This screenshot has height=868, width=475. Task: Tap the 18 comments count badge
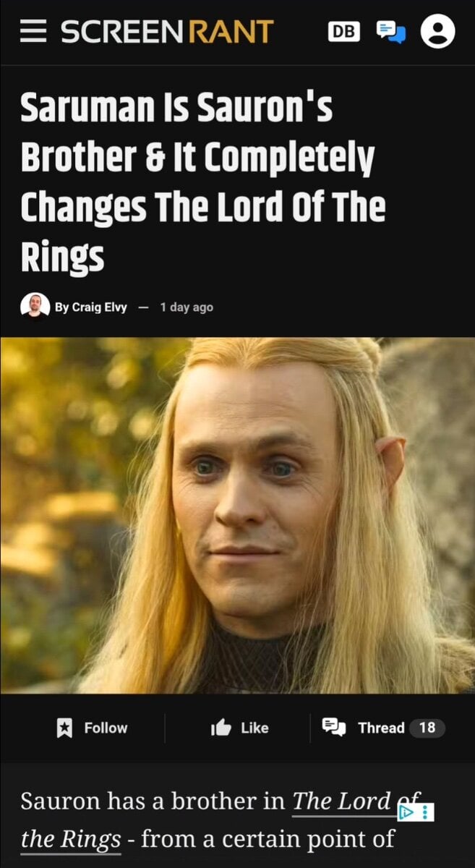427,728
